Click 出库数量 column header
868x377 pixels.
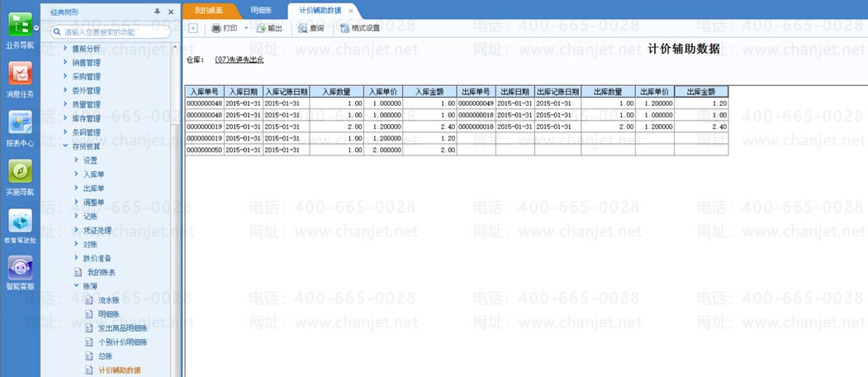(x=608, y=92)
